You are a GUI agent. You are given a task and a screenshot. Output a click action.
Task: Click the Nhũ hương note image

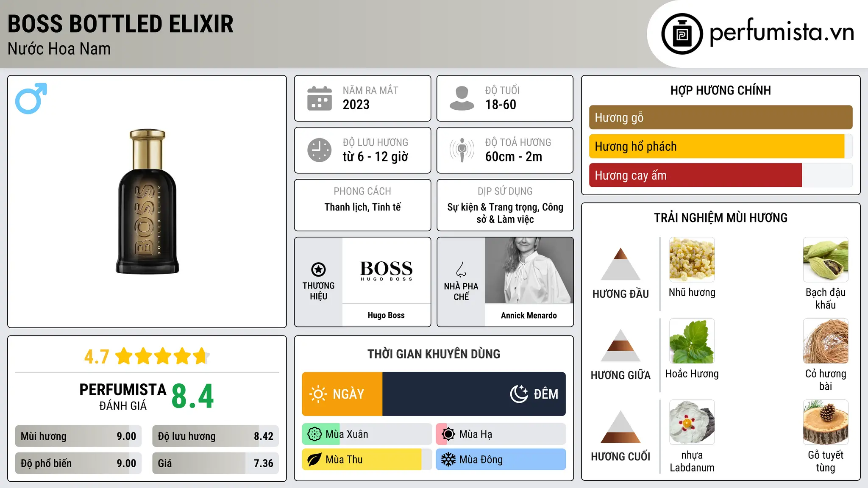692,259
